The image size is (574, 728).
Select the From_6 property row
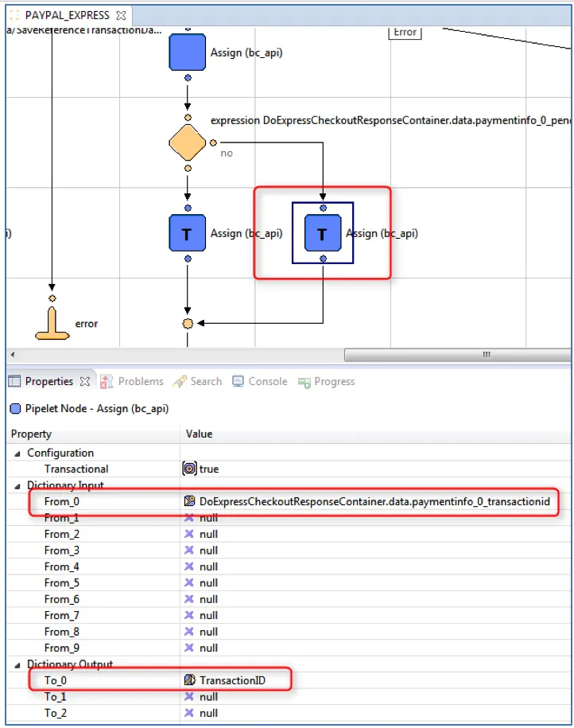pyautogui.click(x=289, y=599)
